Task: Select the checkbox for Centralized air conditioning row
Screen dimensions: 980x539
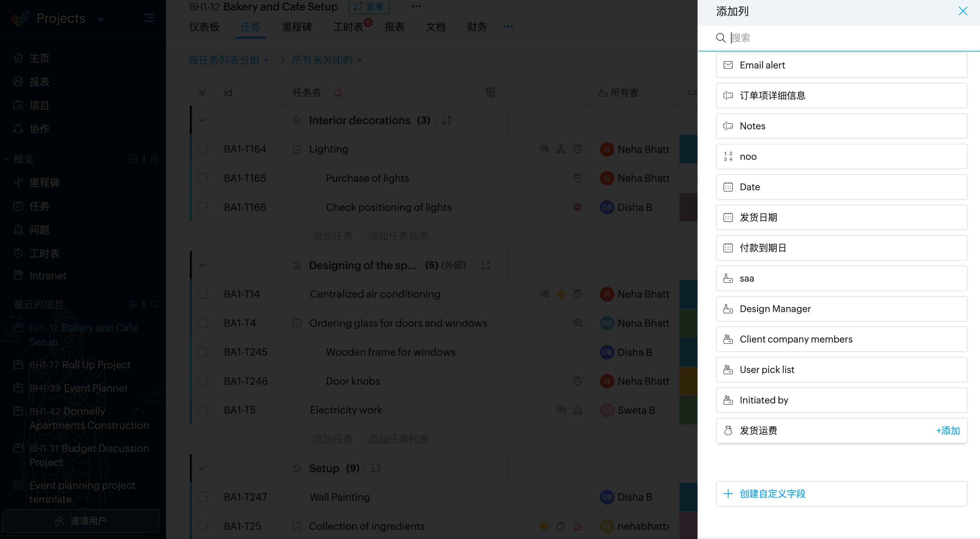Action: click(x=202, y=294)
